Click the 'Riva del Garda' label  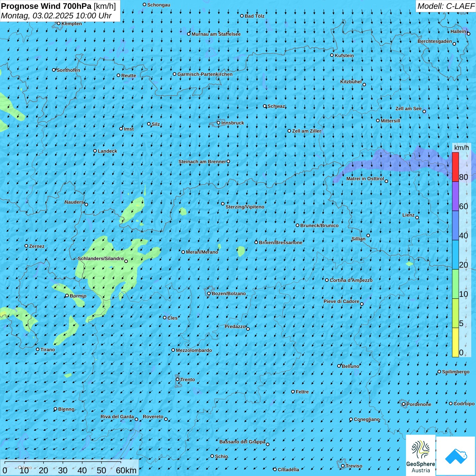tap(117, 417)
